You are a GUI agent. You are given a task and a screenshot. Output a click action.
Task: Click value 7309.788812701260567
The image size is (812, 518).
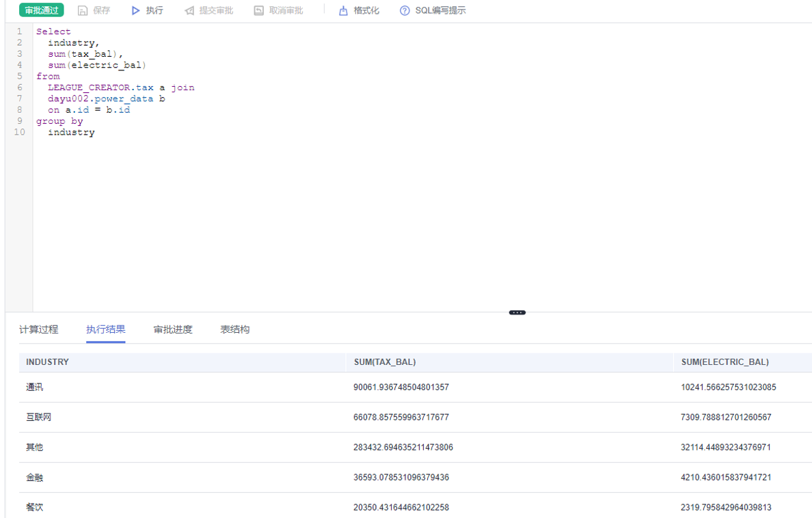tap(726, 417)
